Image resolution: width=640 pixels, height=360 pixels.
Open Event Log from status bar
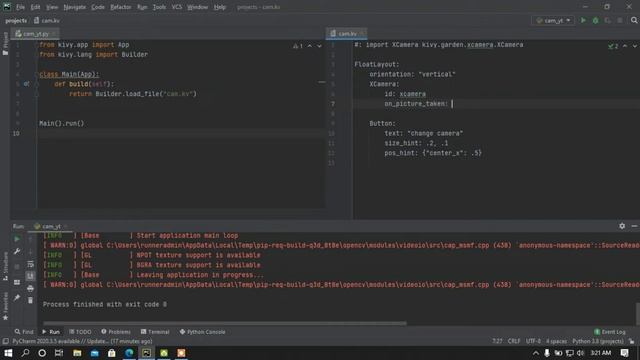(610, 332)
